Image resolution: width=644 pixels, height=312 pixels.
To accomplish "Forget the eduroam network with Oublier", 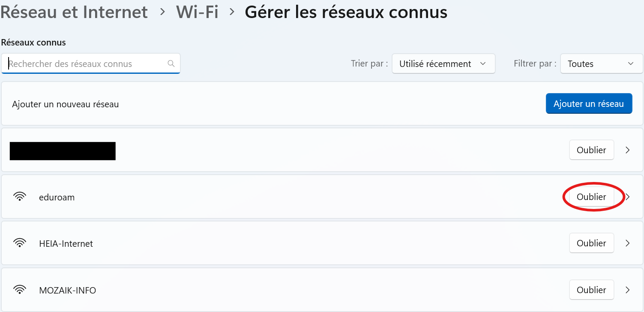I will [591, 197].
